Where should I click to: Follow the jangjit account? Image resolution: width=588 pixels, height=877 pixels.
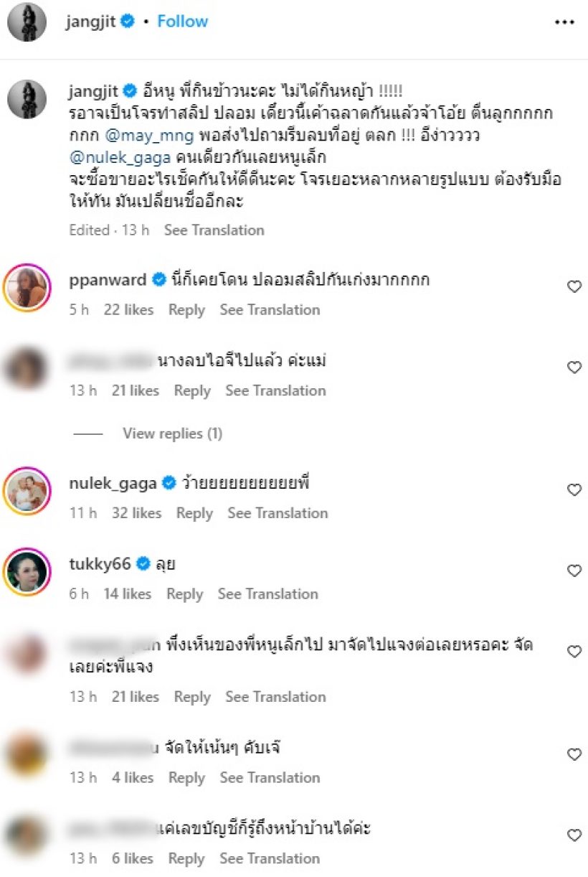(x=183, y=22)
